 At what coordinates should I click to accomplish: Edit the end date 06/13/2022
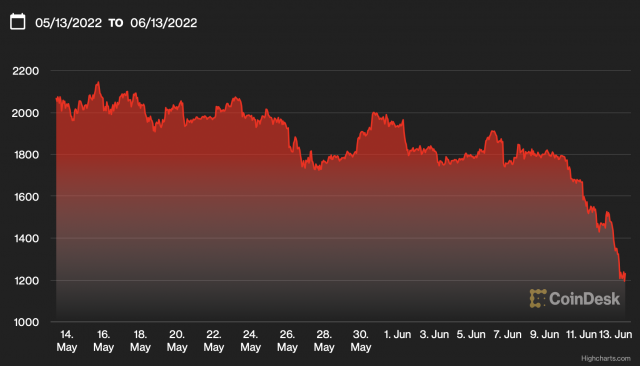164,23
